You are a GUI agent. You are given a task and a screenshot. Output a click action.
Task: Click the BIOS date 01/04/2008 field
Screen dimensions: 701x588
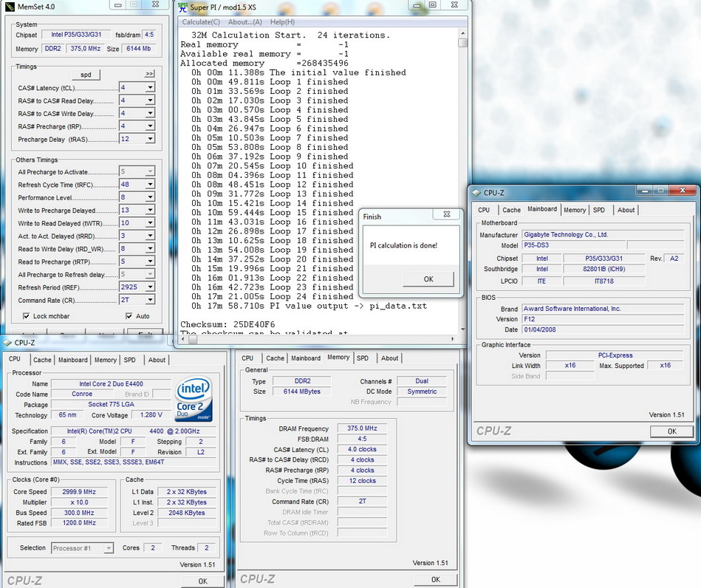pyautogui.click(x=603, y=329)
